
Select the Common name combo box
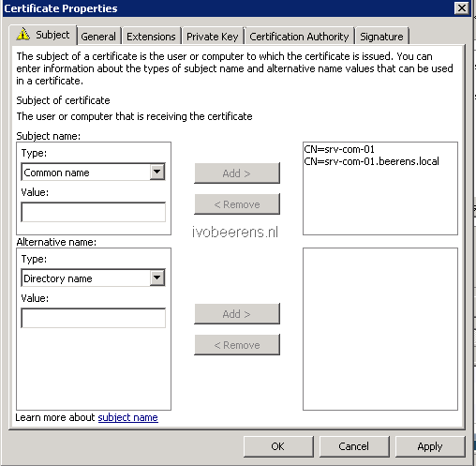pyautogui.click(x=93, y=172)
